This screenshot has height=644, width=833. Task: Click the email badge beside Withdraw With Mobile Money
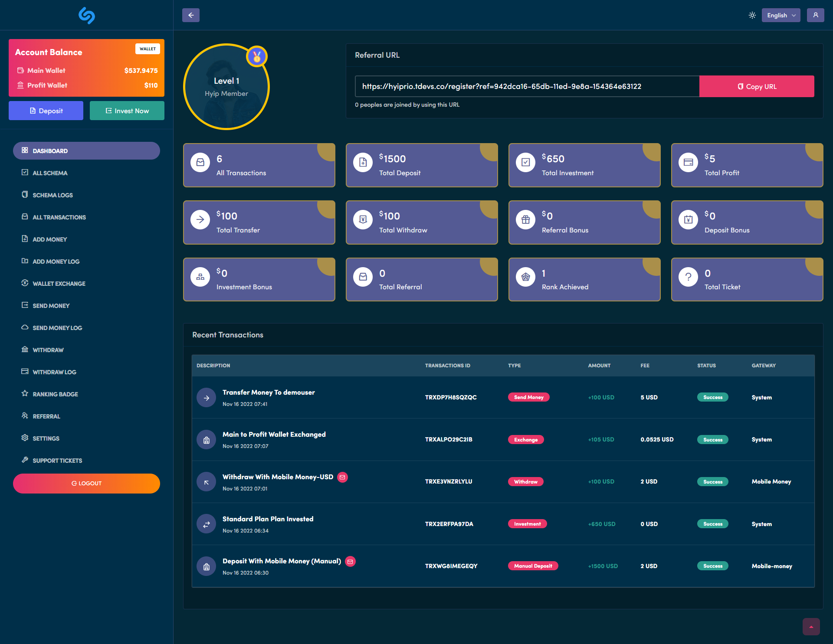[x=342, y=477]
